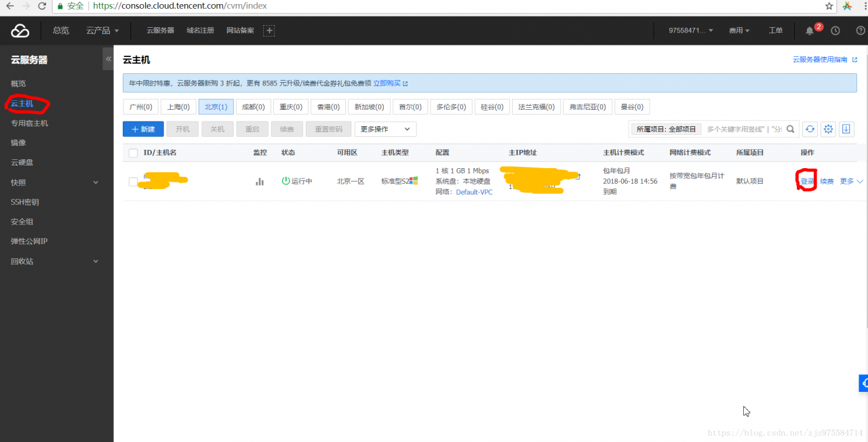Switch to the 成都(0) region tab
Screen dimensions: 868x442
tap(254, 107)
